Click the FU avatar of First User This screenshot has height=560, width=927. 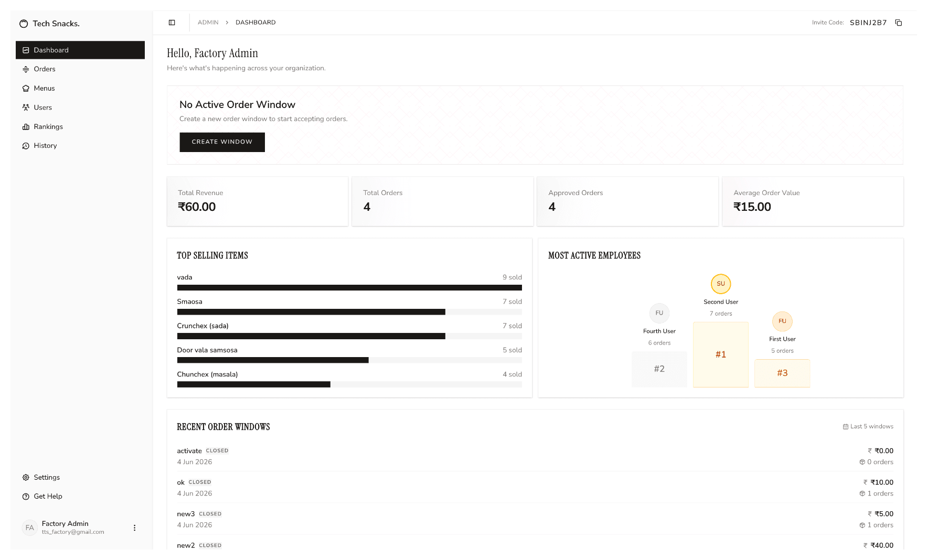(x=782, y=321)
